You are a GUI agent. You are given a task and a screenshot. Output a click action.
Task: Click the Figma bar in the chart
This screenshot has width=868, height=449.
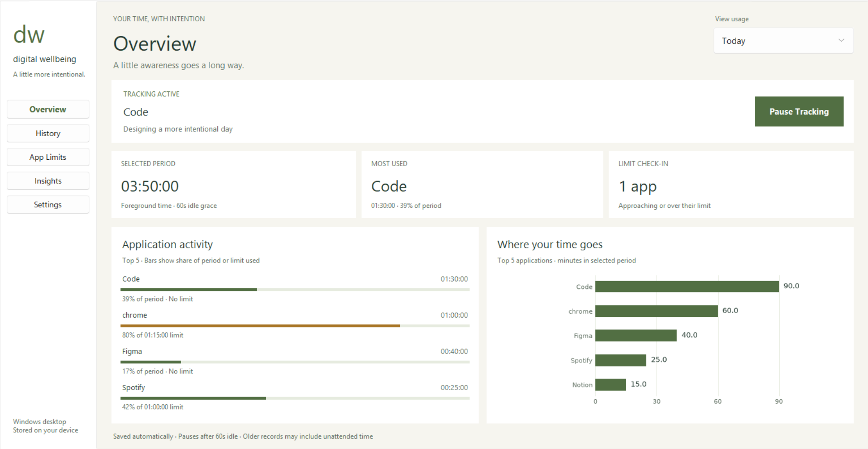(636, 335)
